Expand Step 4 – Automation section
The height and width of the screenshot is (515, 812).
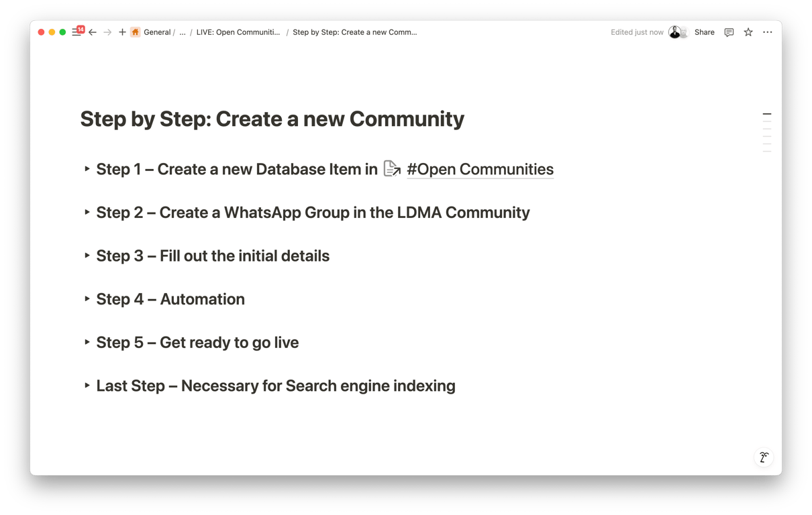point(88,299)
